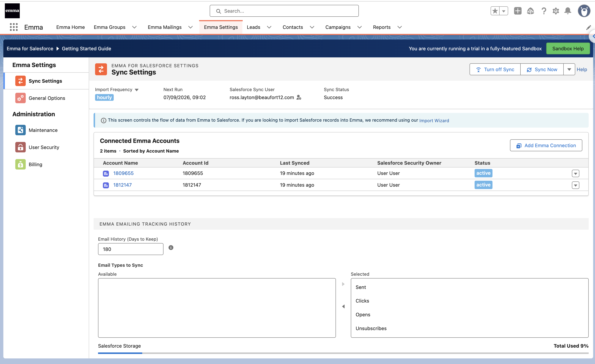Click the global Search field
The width and height of the screenshot is (595, 364).
[x=284, y=11]
